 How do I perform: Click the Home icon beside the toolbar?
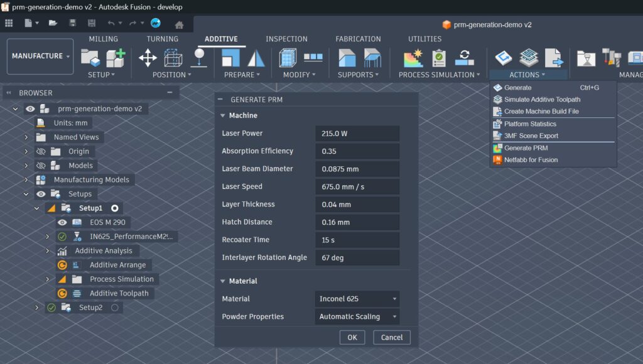tap(179, 24)
